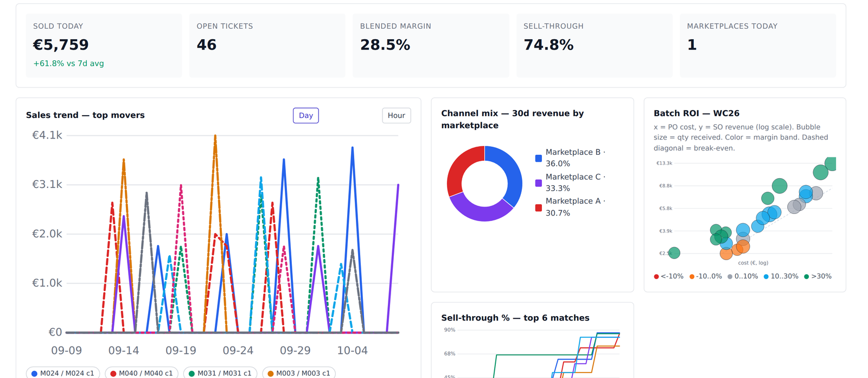Image resolution: width=868 pixels, height=378 pixels.
Task: Click the +61.8% vs 7d avg text
Action: [69, 64]
